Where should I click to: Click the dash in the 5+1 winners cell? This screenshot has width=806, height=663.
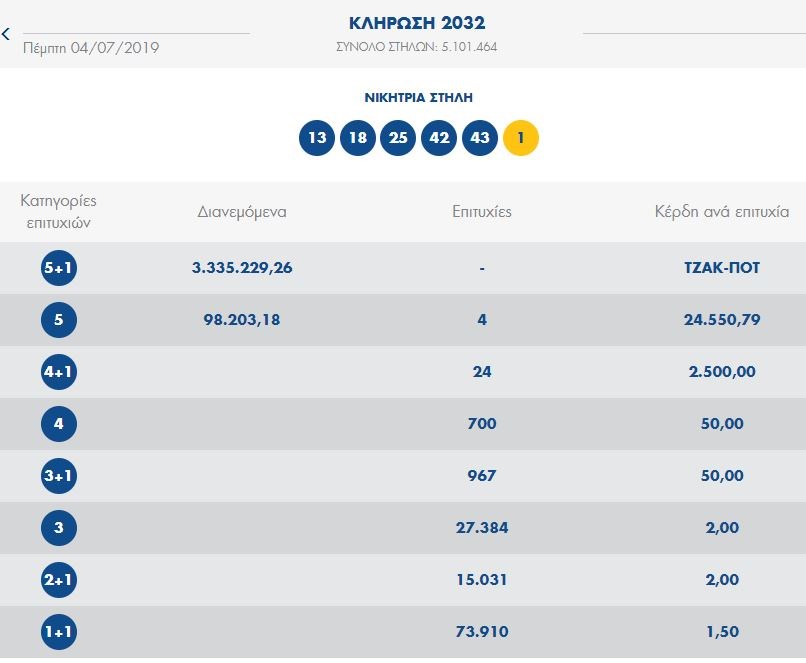482,268
